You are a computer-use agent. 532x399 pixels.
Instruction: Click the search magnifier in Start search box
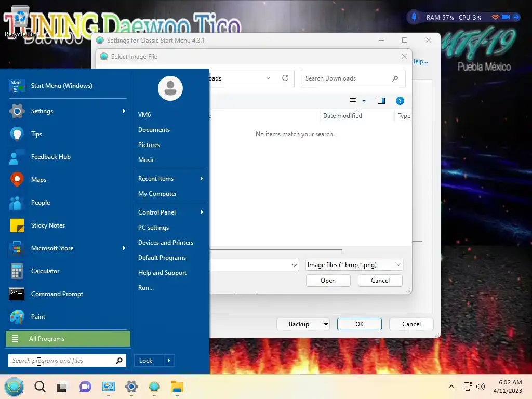(119, 361)
